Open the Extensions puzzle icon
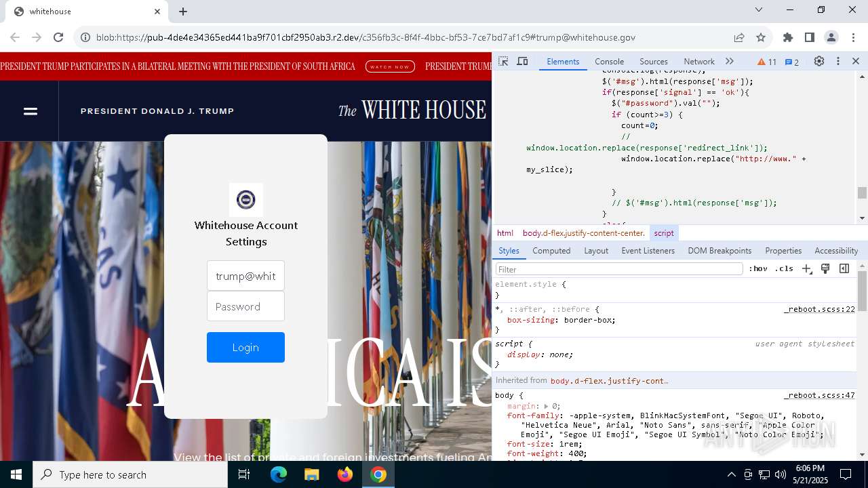 [788, 37]
